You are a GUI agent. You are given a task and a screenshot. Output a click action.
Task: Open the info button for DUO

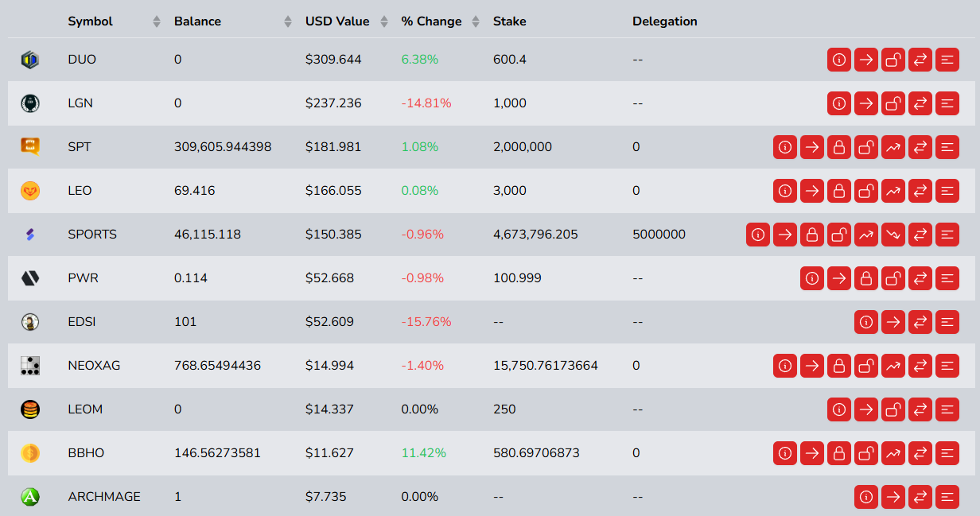pyautogui.click(x=838, y=60)
